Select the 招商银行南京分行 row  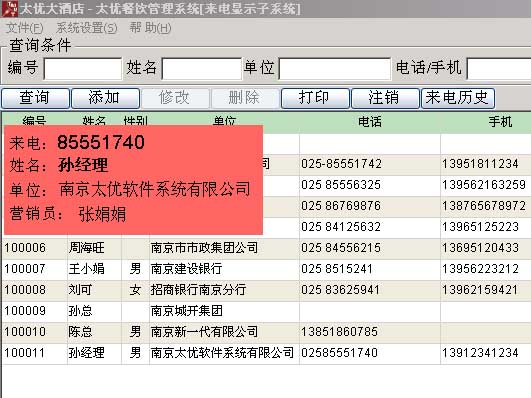(x=267, y=290)
